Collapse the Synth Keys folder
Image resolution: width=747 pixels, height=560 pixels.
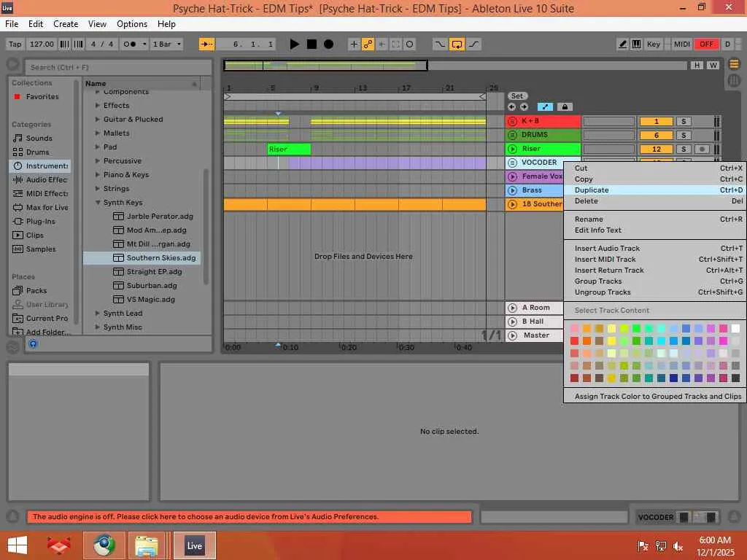coord(98,203)
